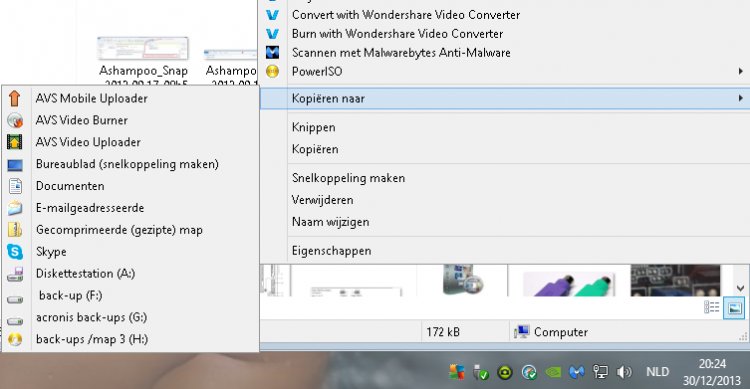Screen dimensions: 750x389
Task: Click the PowerISO disc icon
Action: point(272,71)
